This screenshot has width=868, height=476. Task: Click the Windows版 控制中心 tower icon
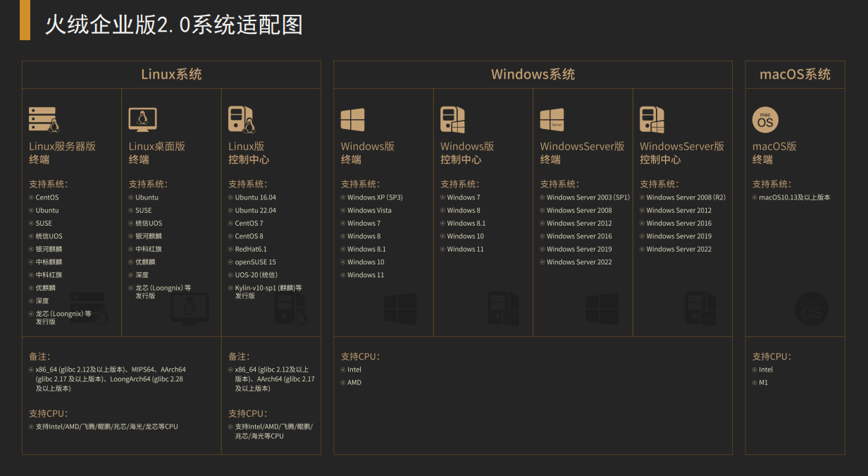452,119
